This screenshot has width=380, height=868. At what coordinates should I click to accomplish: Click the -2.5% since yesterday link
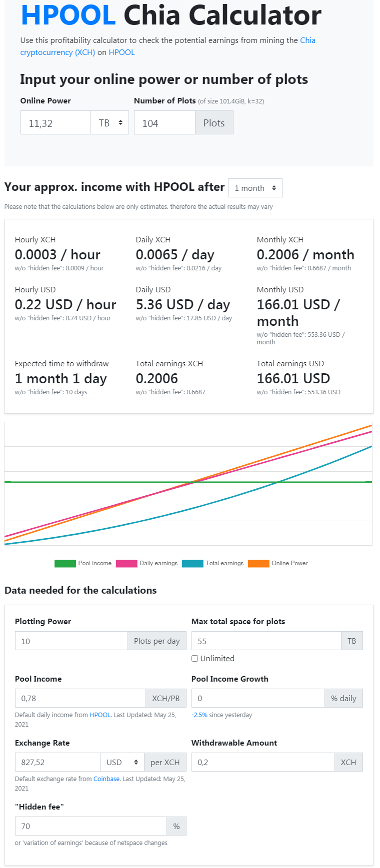[199, 715]
